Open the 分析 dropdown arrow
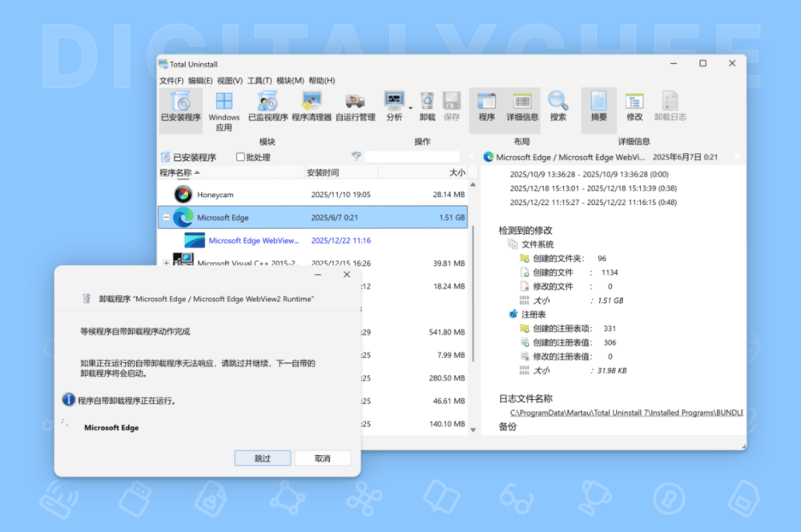Viewport: 801px width, 532px height. [410, 108]
